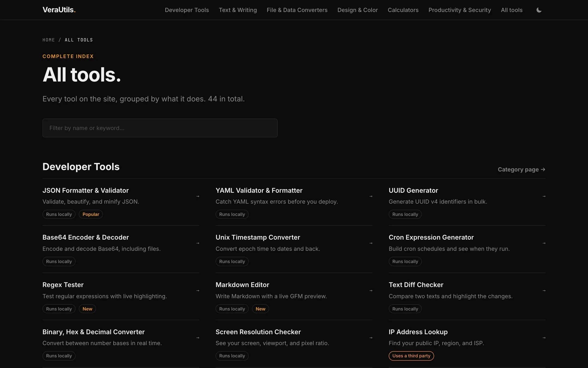588x368 pixels.
Task: Click the arrow on Cron Expression Generator
Action: point(544,243)
